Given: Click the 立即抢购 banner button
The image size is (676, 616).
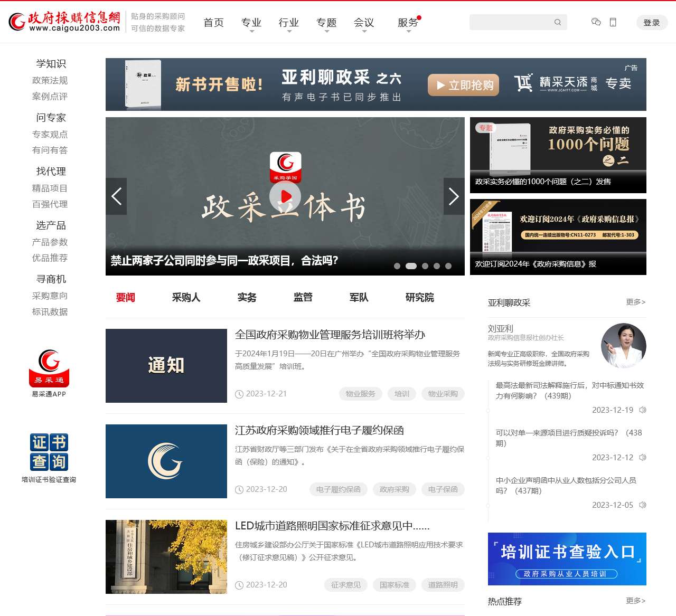Looking at the screenshot, I should [463, 85].
